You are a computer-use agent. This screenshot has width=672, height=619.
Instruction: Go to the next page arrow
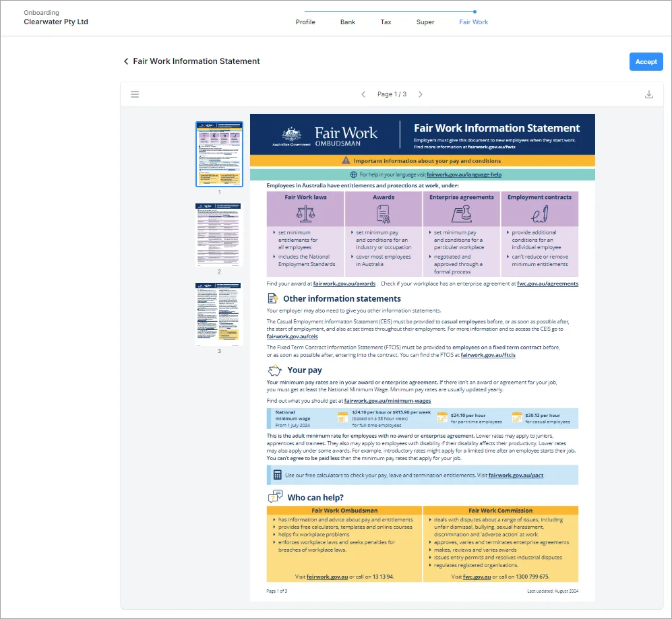(420, 94)
